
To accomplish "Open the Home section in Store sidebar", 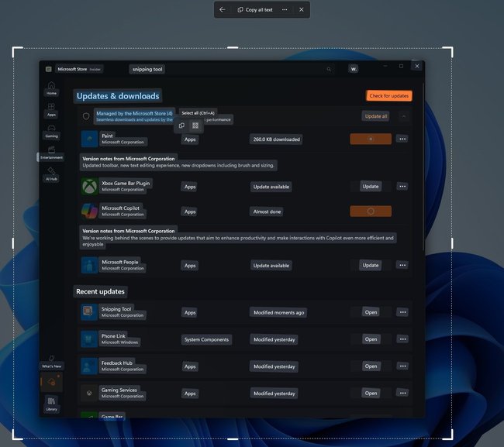I will (x=51, y=88).
